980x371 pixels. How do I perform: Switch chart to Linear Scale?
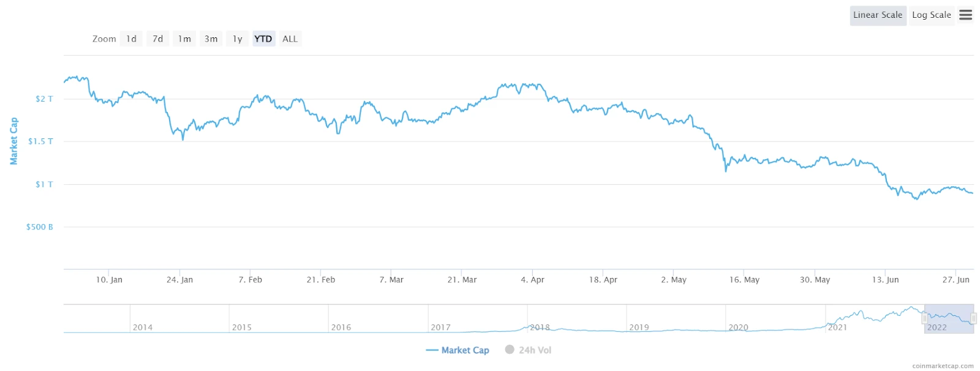[878, 15]
